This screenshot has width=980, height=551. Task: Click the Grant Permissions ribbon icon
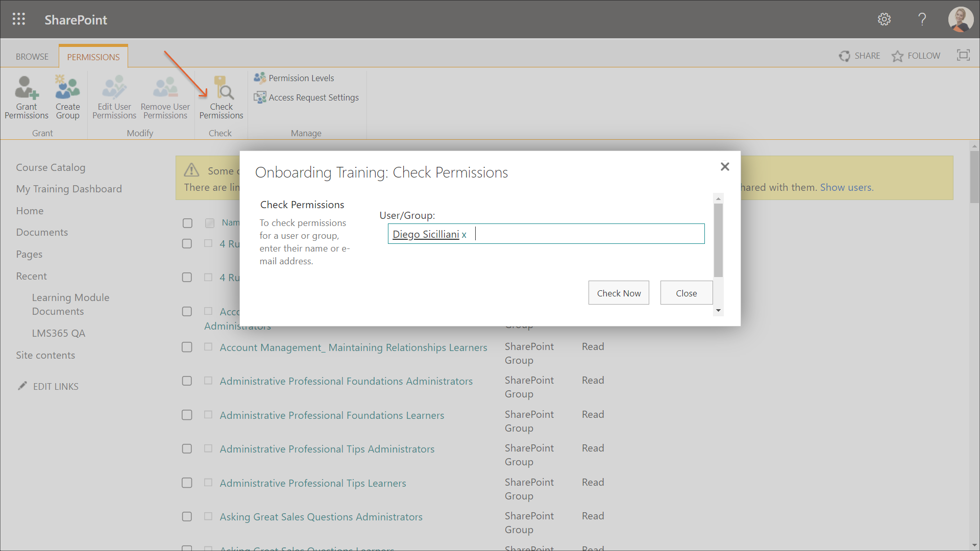click(26, 88)
